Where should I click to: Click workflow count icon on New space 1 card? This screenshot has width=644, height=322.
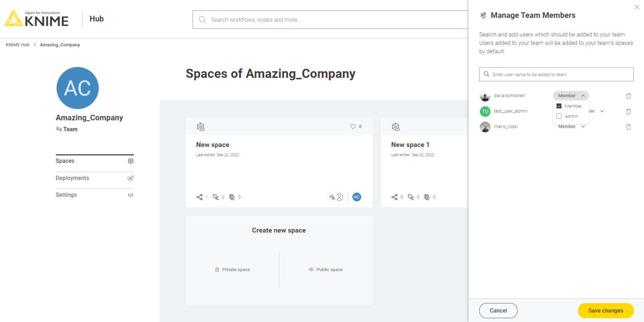(395, 197)
